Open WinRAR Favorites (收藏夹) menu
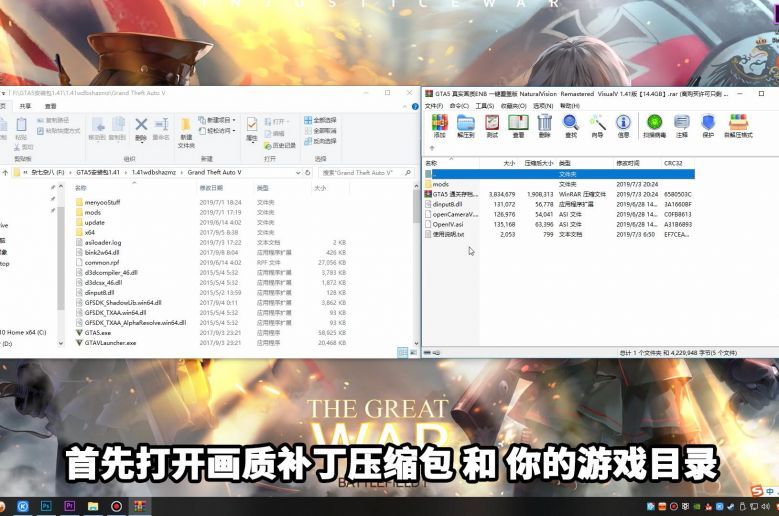This screenshot has height=516, width=779. tap(513, 106)
